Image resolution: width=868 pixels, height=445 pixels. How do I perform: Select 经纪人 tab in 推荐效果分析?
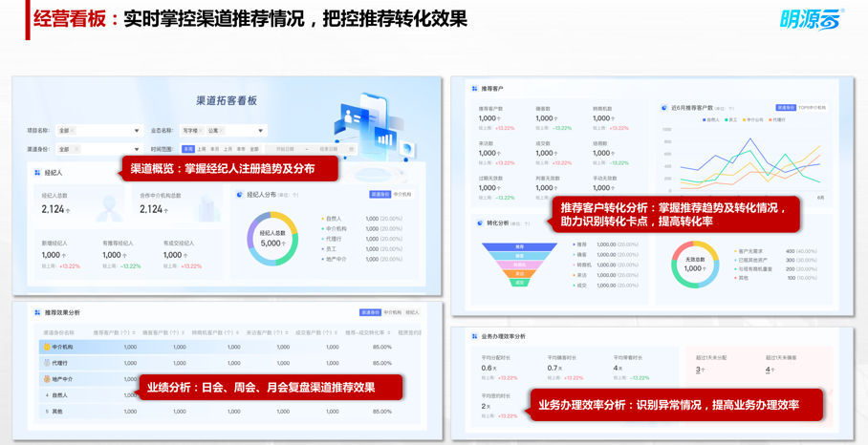click(x=413, y=312)
